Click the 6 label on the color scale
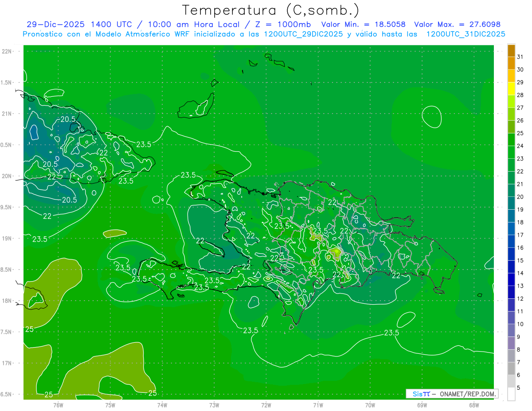 [x=519, y=375]
